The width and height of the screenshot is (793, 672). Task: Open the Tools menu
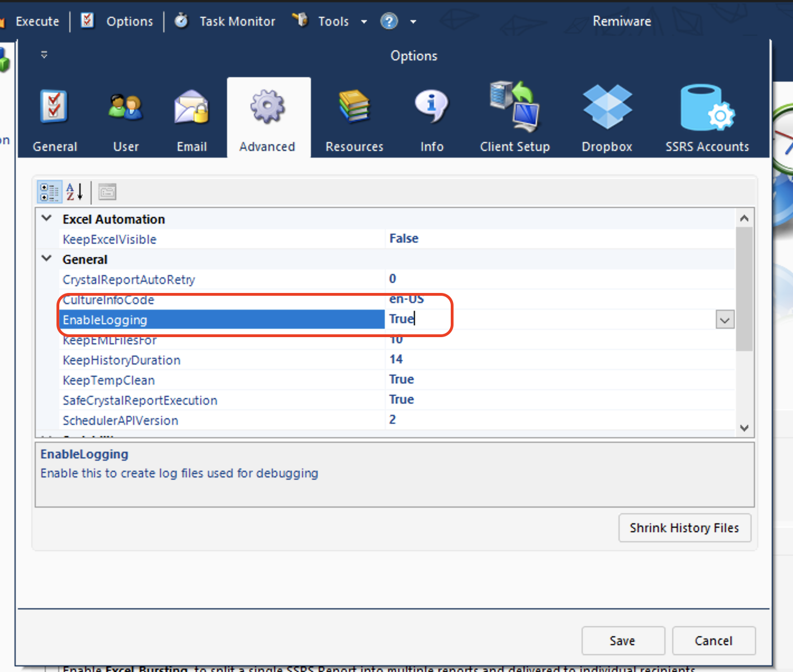(333, 21)
